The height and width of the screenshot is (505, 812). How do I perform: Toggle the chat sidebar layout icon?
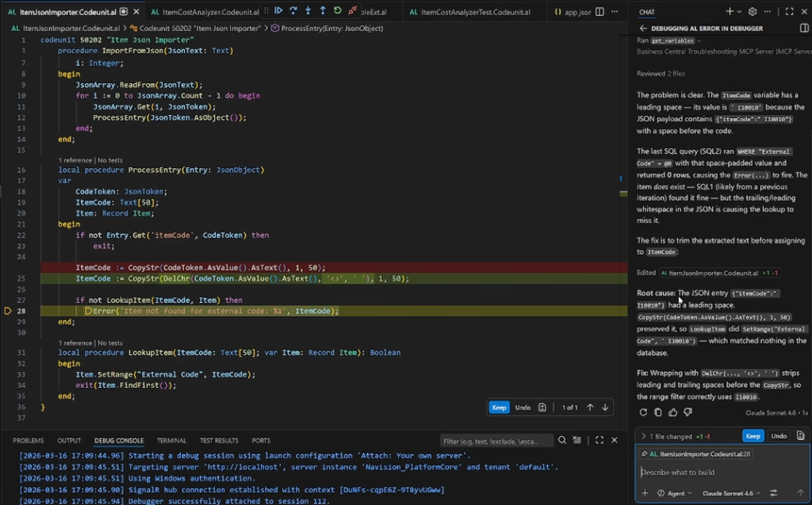coord(804,28)
